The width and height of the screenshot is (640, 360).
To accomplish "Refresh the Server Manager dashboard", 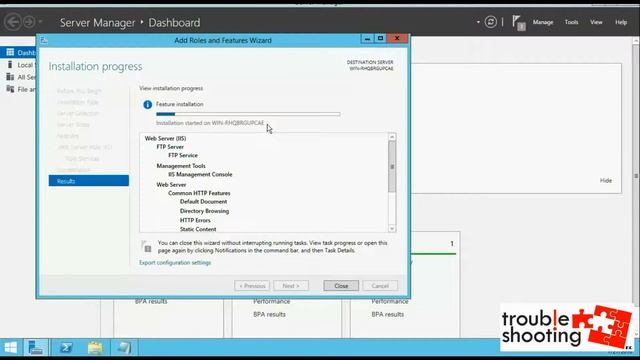I will click(x=491, y=22).
